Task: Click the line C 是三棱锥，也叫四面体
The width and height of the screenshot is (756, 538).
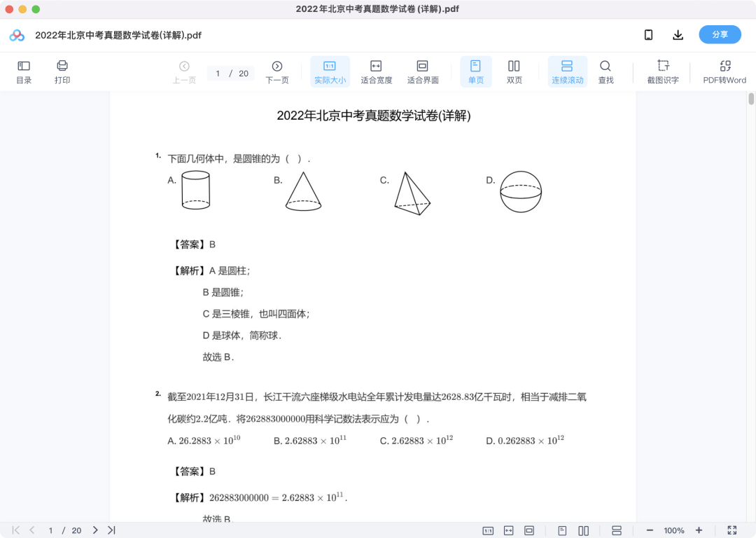Action: coord(256,314)
